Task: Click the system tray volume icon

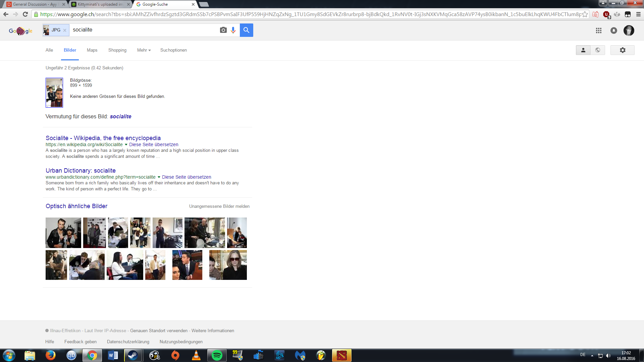Action: coord(608,356)
